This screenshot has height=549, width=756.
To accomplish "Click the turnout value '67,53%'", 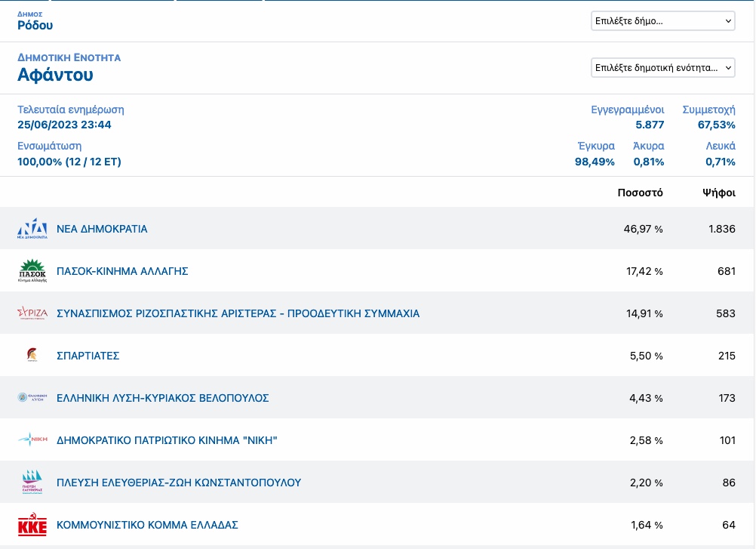I will coord(717,125).
